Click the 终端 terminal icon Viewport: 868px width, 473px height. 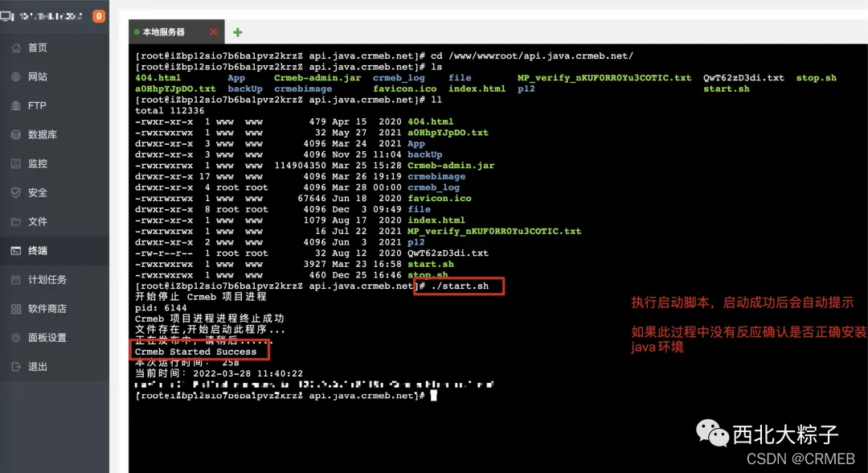16,251
